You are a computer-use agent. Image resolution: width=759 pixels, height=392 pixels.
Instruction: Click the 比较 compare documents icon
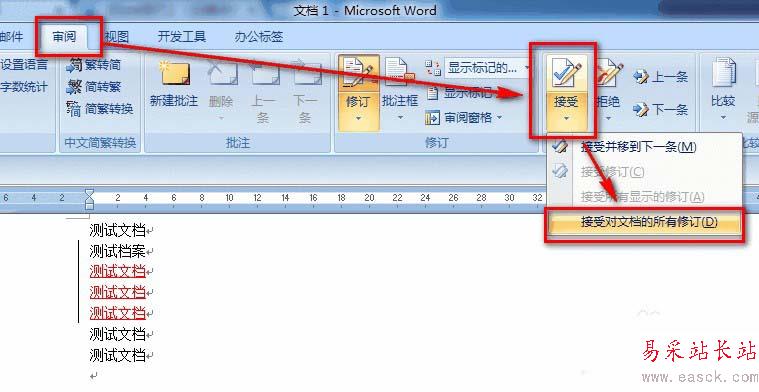[723, 73]
